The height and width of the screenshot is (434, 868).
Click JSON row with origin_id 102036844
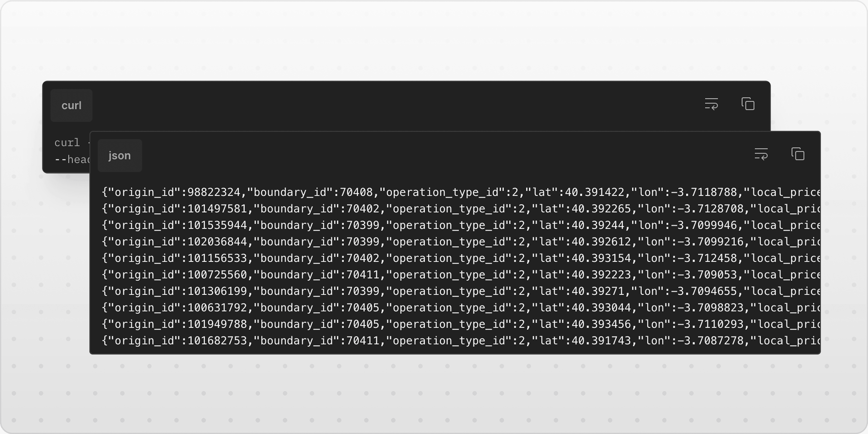(x=461, y=242)
